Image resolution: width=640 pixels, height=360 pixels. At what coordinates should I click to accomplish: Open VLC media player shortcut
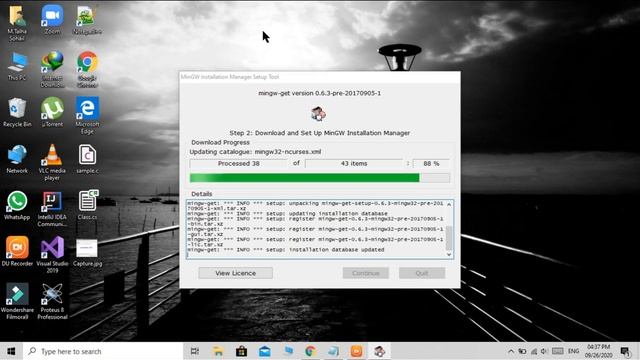(x=52, y=162)
